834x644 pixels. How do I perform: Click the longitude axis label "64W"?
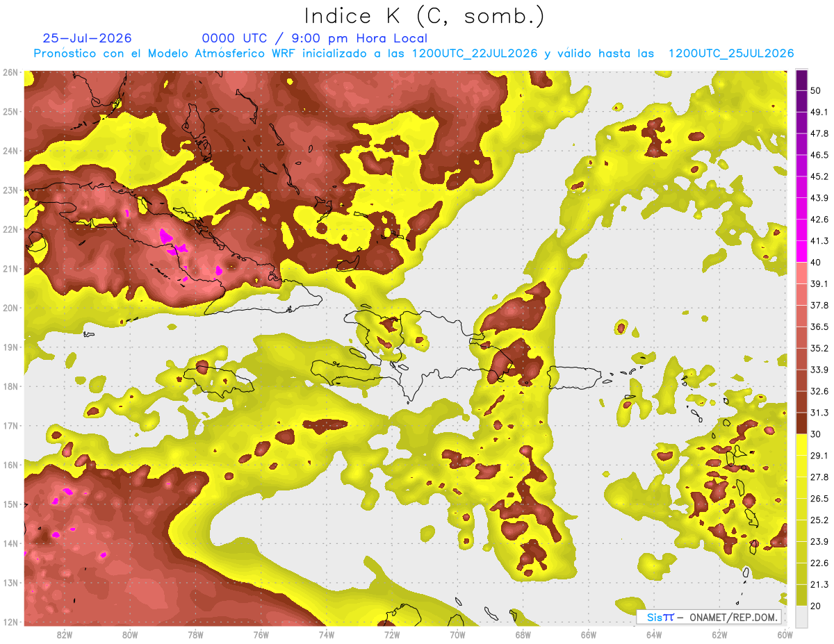(x=654, y=634)
